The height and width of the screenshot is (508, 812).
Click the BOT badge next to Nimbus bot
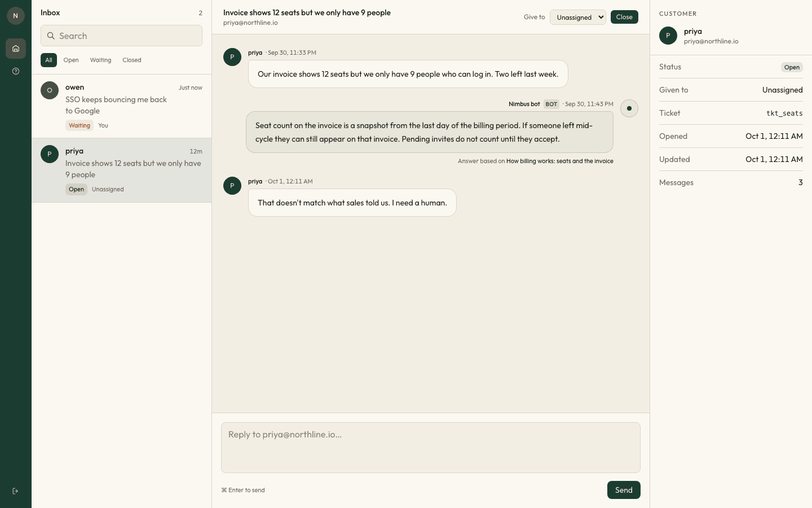pos(551,104)
